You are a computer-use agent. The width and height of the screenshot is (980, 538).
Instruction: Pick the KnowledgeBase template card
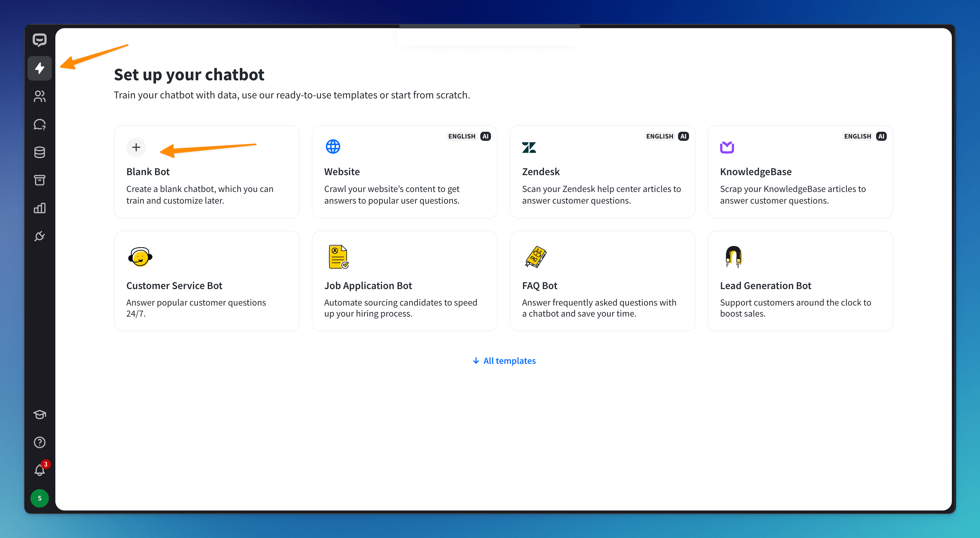click(800, 172)
